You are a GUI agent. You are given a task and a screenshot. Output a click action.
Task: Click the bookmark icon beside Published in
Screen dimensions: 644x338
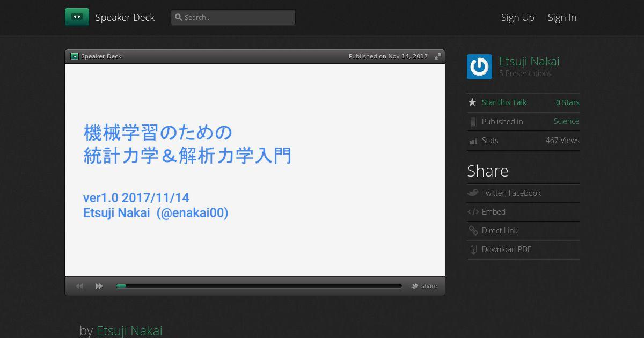[x=473, y=122]
